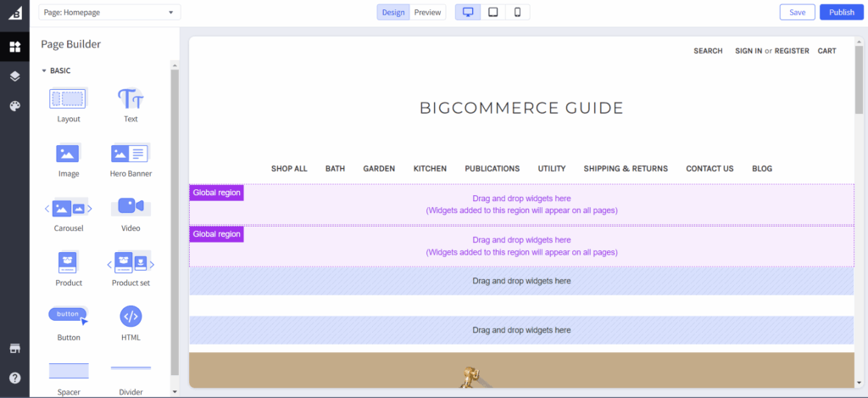
Task: Open the PUBLICATIONS menu item
Action: [492, 169]
